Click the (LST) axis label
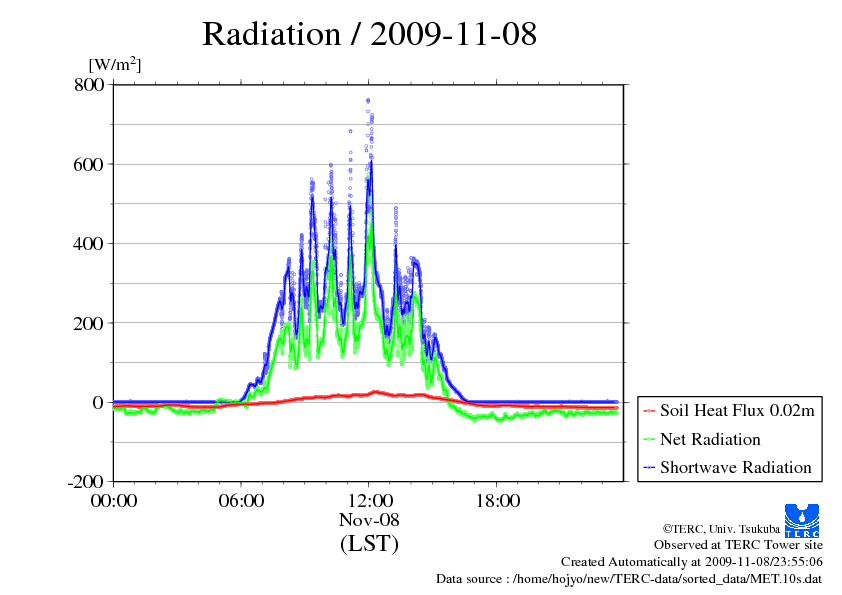 pos(369,543)
